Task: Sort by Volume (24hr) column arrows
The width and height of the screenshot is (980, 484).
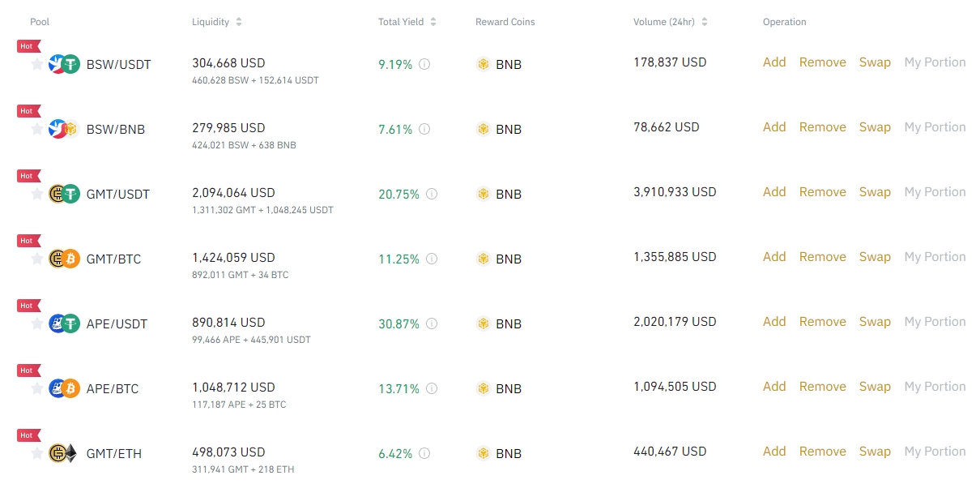Action: point(704,22)
